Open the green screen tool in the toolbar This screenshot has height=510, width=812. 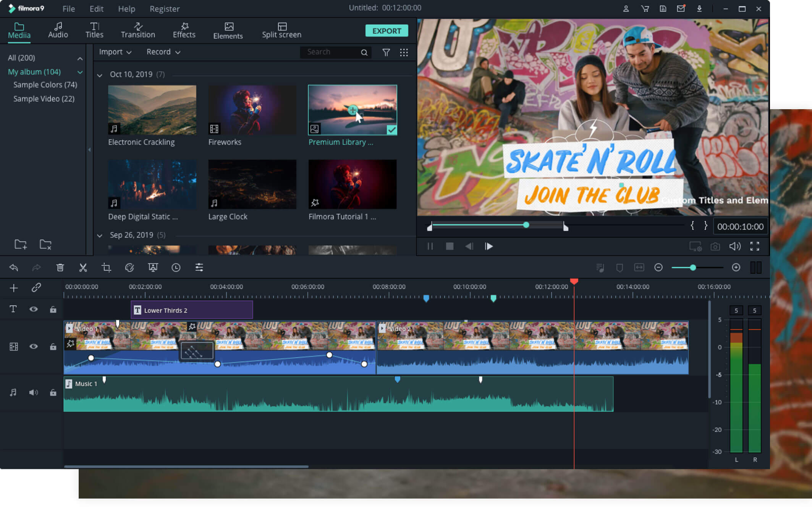[153, 267]
